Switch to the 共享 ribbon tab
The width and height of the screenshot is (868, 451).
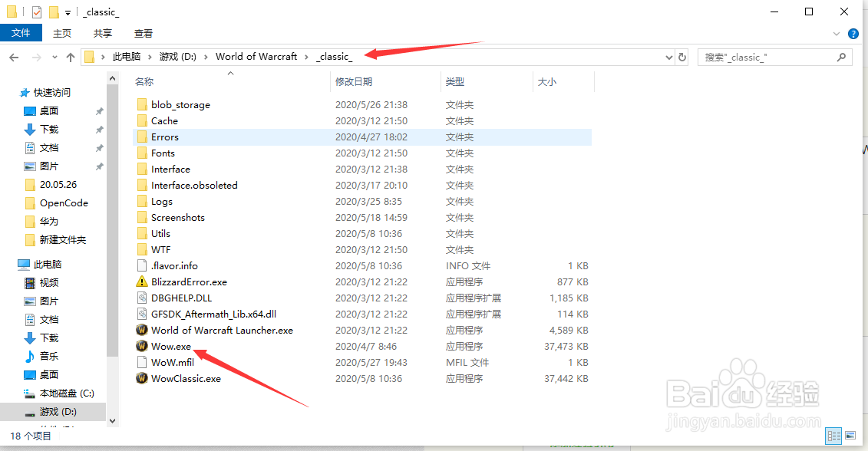click(x=102, y=33)
